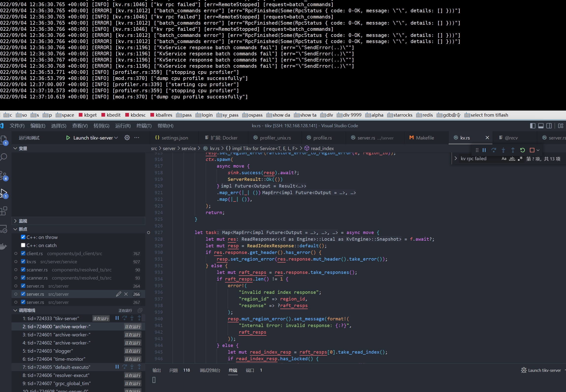Open 文件(F) menu

17,126
